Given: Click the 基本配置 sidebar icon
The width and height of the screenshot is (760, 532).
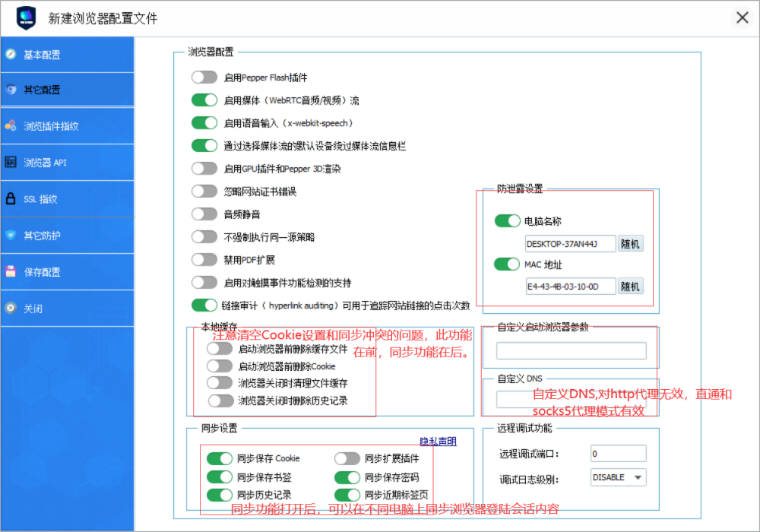Looking at the screenshot, I should pos(11,55).
